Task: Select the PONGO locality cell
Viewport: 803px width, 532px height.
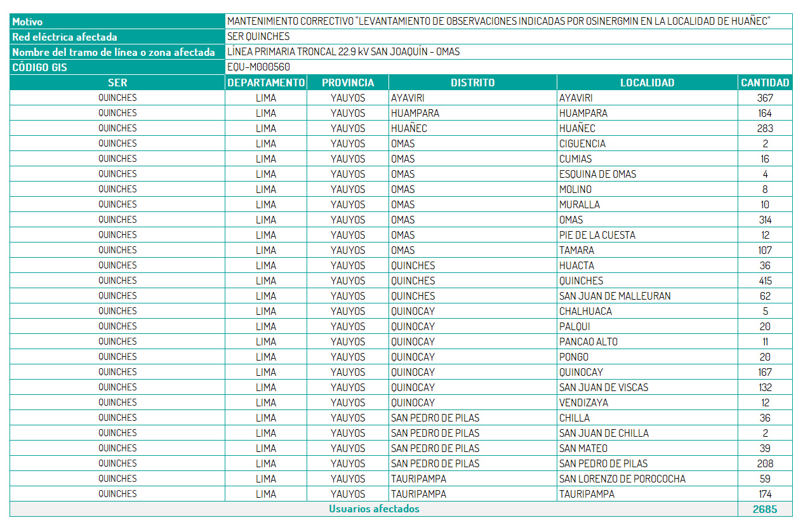Action: [x=647, y=357]
